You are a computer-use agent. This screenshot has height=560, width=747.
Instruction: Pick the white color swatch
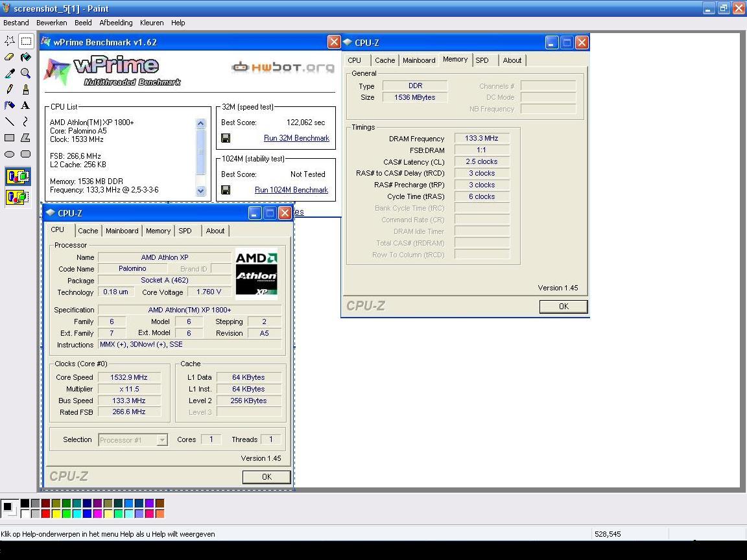click(x=25, y=513)
